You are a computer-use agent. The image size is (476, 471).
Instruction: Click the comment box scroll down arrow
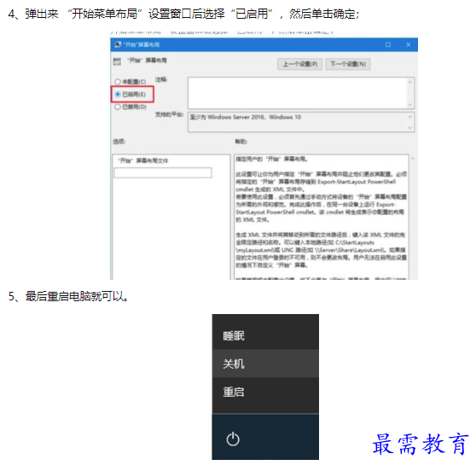coord(410,105)
